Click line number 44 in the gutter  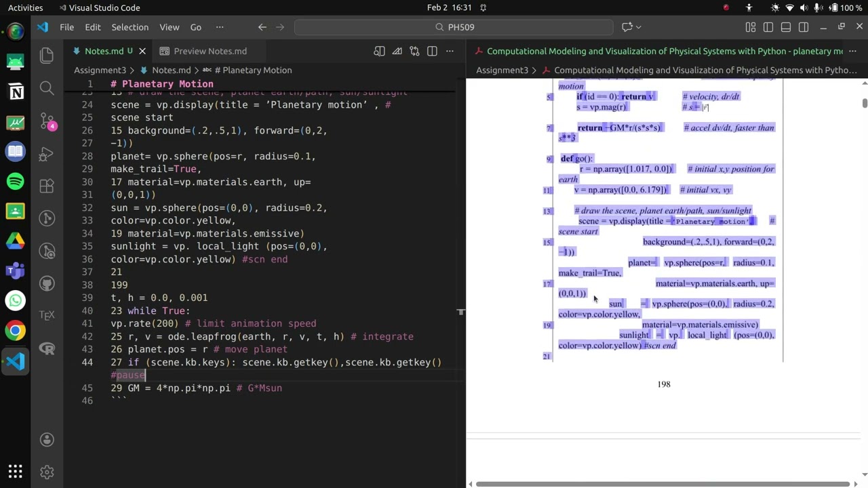pyautogui.click(x=87, y=362)
